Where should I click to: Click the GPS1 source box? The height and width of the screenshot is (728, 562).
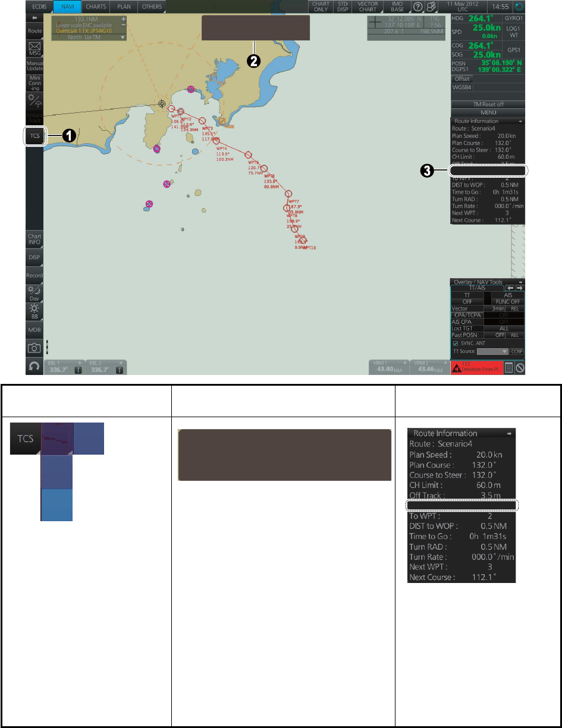pyautogui.click(x=513, y=50)
